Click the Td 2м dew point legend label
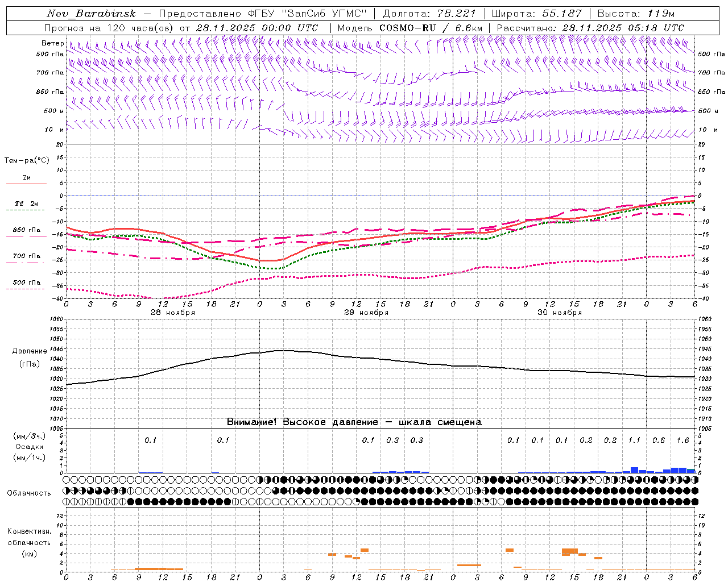This screenshot has width=728, height=582. 26,203
